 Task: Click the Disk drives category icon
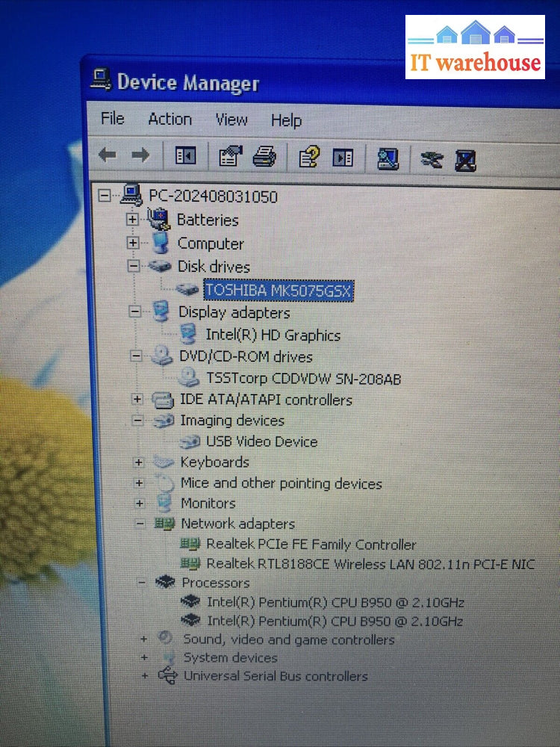(160, 266)
